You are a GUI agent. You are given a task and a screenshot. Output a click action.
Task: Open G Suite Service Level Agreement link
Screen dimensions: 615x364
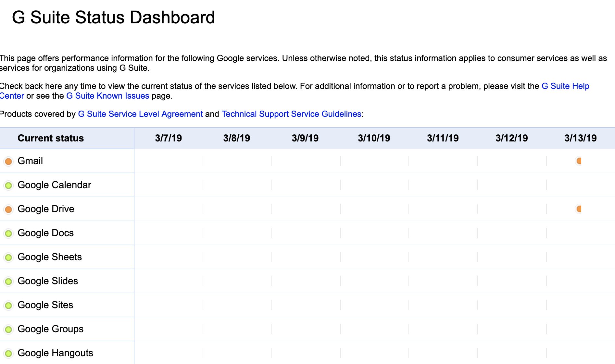140,114
